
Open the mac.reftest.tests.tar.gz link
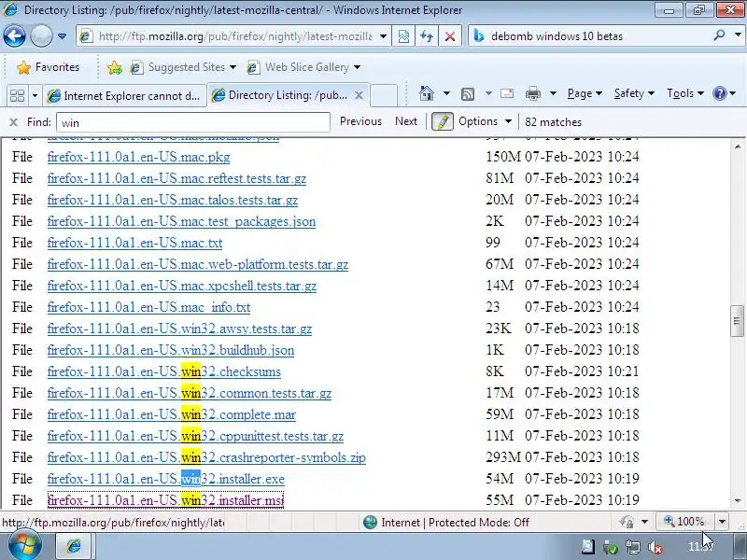[176, 178]
